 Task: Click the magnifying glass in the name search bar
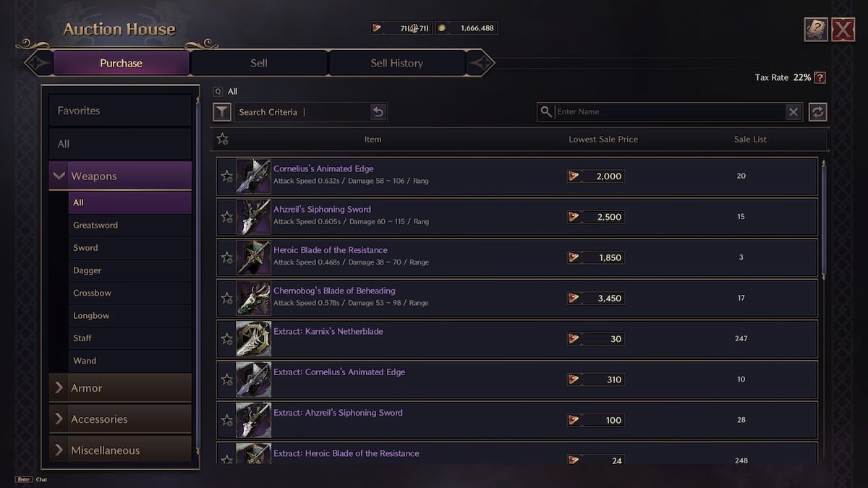pyautogui.click(x=545, y=112)
